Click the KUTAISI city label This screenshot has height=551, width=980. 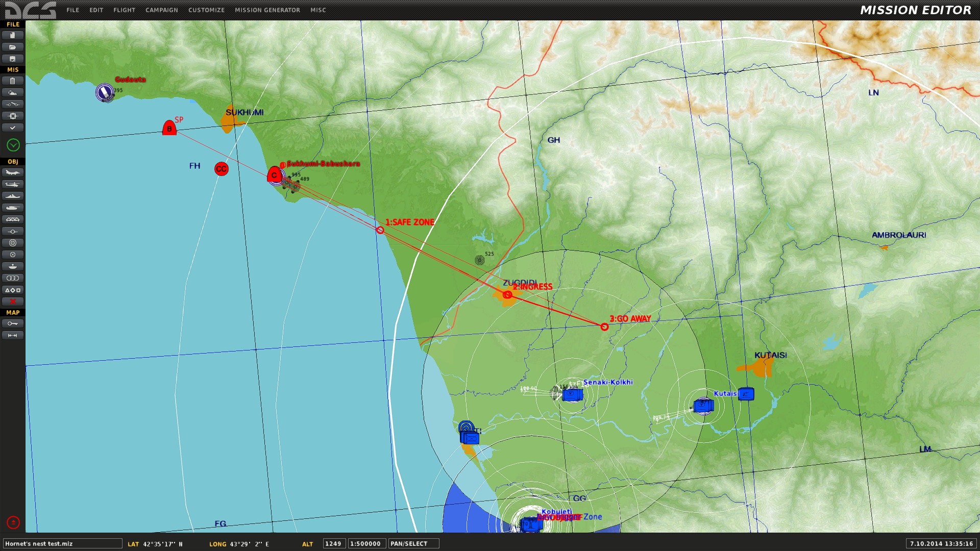coord(771,355)
